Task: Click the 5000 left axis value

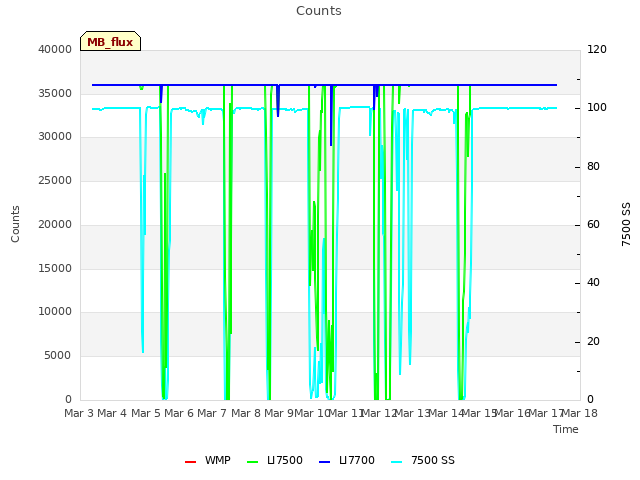Action: (x=58, y=356)
